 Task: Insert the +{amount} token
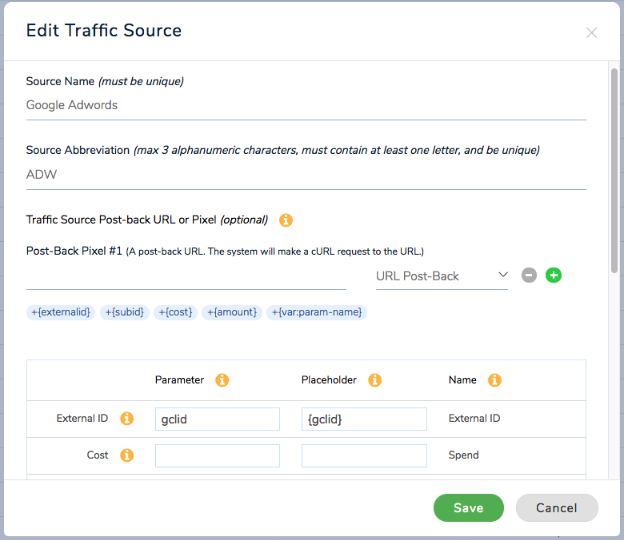[232, 312]
